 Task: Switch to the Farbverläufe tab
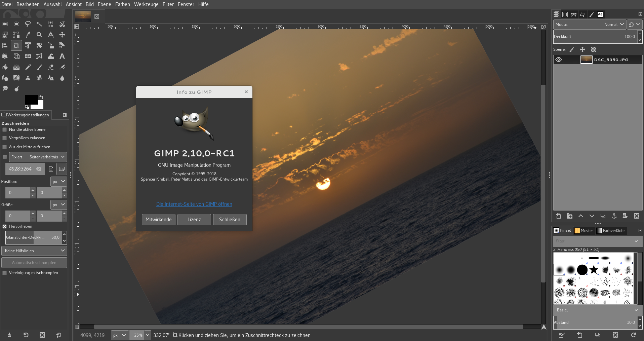point(611,231)
